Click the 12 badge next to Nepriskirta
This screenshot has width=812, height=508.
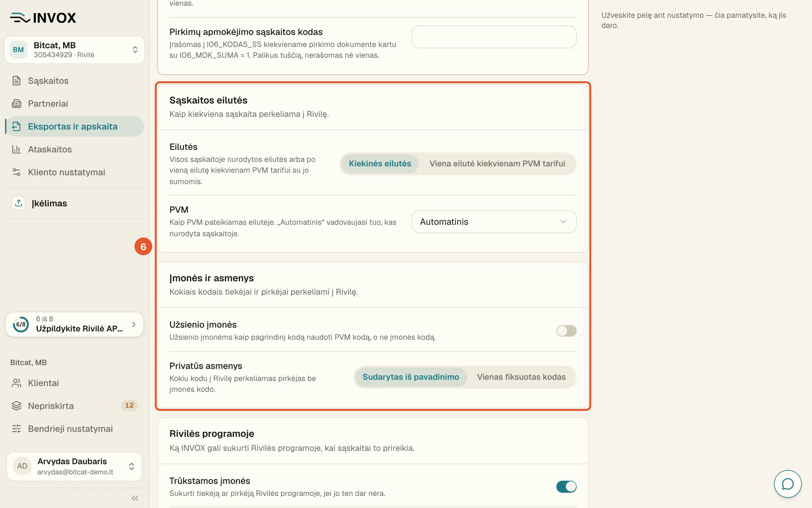129,405
